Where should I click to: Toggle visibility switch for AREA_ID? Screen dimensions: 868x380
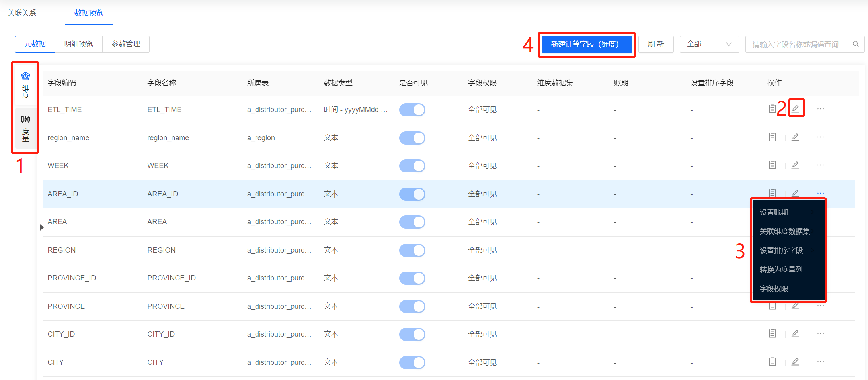point(412,194)
